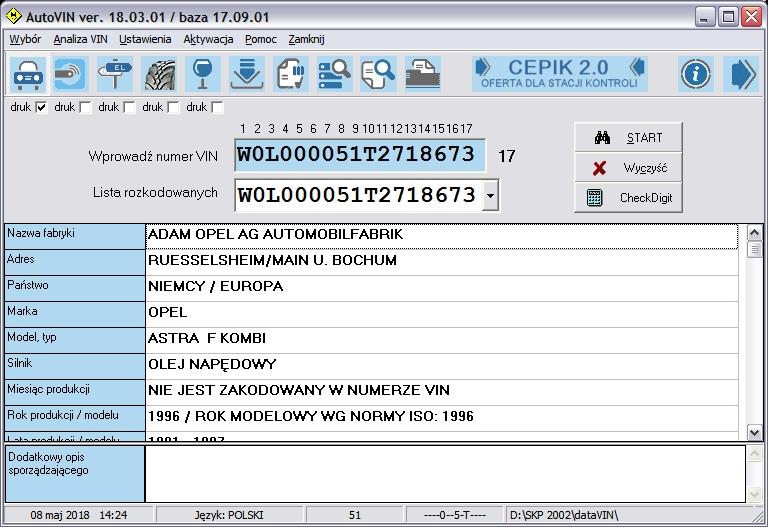Open the Analiza VIN menu
Screen dimensions: 768x527
80,39
